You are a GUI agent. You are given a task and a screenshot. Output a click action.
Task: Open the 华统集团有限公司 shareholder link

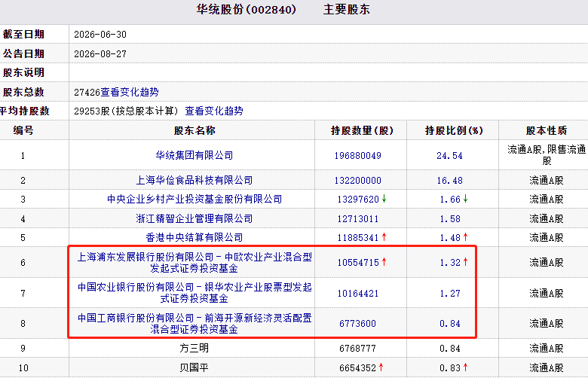tap(194, 155)
